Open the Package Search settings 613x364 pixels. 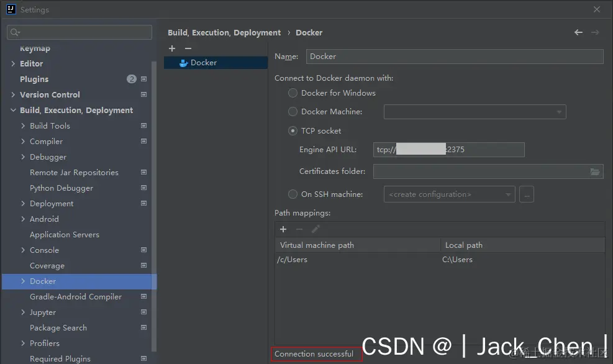click(58, 327)
